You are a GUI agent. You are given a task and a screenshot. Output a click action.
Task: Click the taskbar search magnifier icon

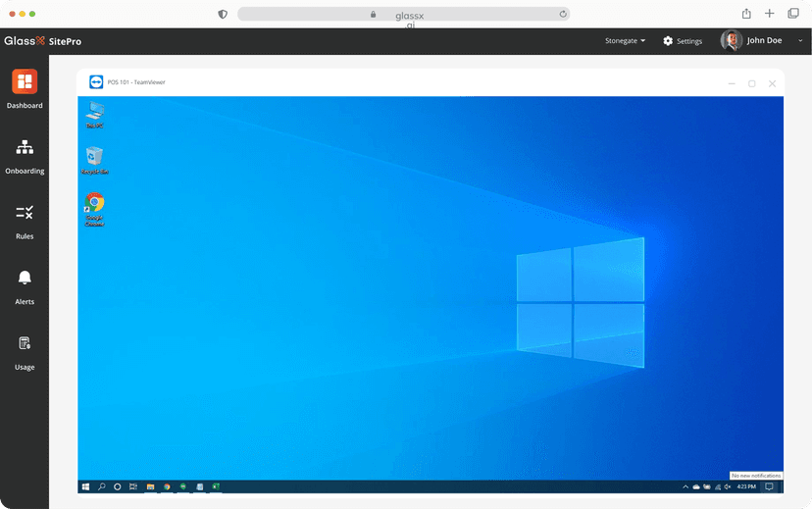(x=102, y=486)
